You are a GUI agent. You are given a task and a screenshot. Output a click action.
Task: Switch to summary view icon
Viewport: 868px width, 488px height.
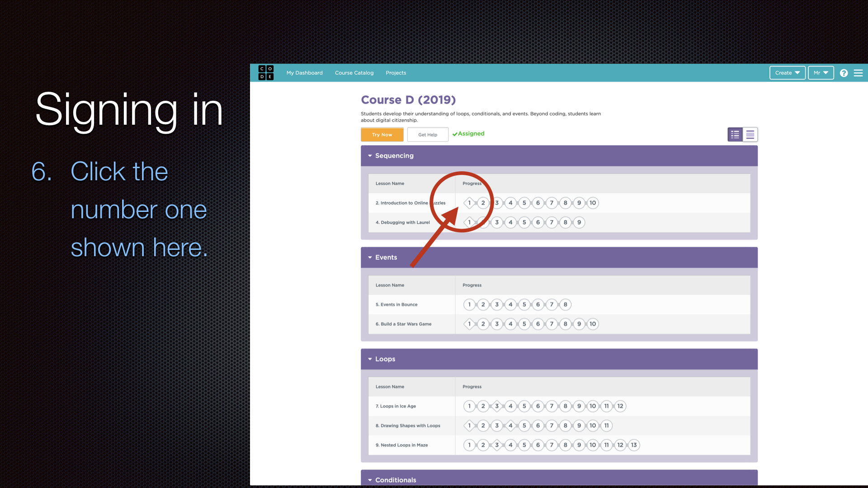750,135
